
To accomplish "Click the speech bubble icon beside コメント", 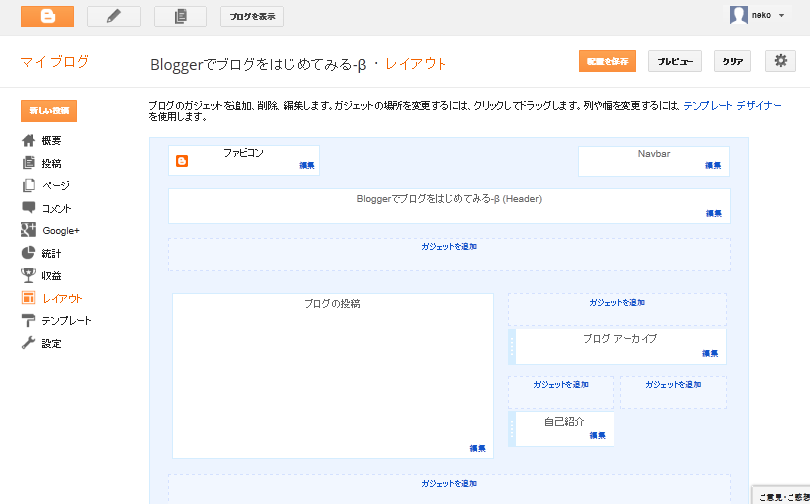I will point(28,208).
